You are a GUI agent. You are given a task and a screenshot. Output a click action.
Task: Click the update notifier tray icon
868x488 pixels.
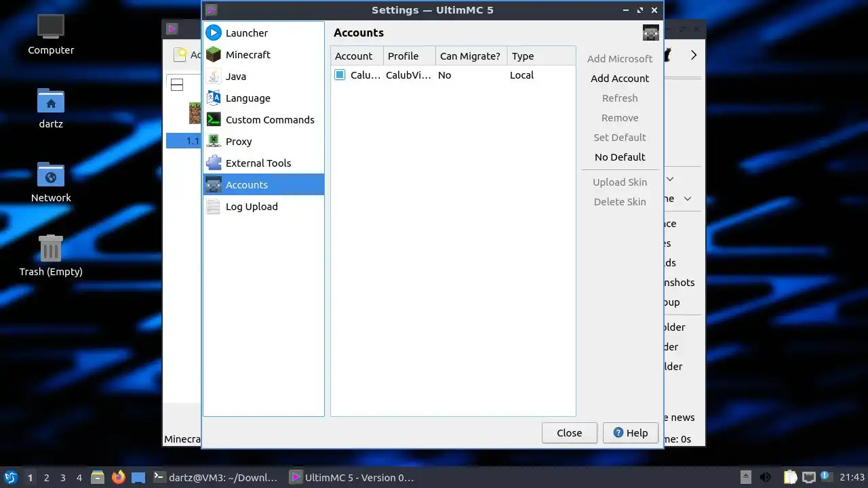[x=826, y=476]
